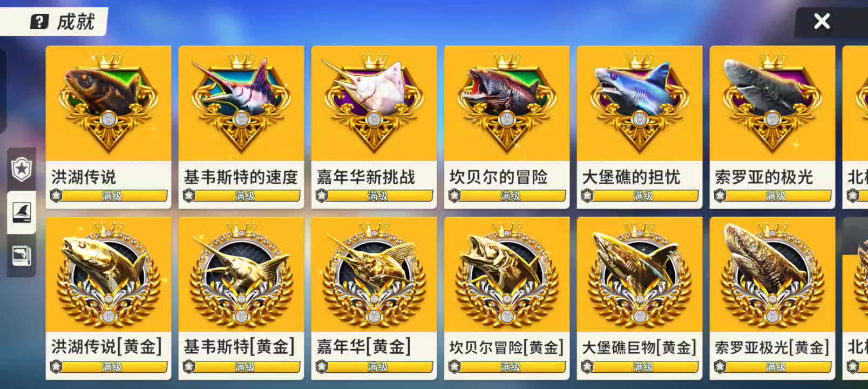Select the 基韦斯特的速度 marlin badge
Image resolution: width=868 pixels, height=389 pixels.
tap(241, 103)
